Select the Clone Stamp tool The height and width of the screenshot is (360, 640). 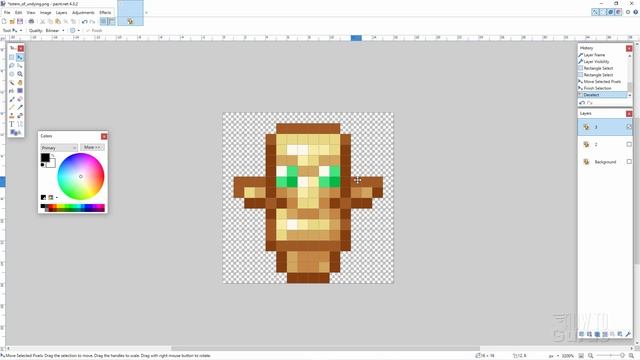(x=12, y=116)
